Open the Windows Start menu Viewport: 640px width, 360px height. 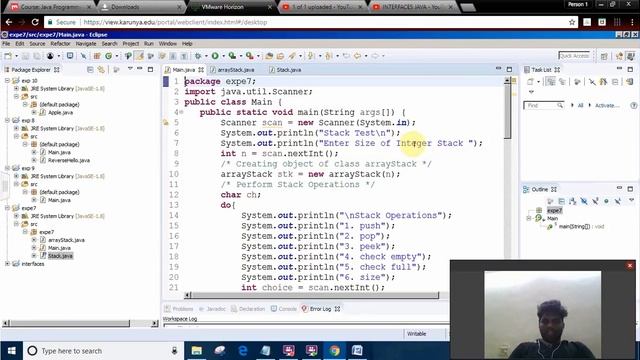pyautogui.click(x=11, y=351)
